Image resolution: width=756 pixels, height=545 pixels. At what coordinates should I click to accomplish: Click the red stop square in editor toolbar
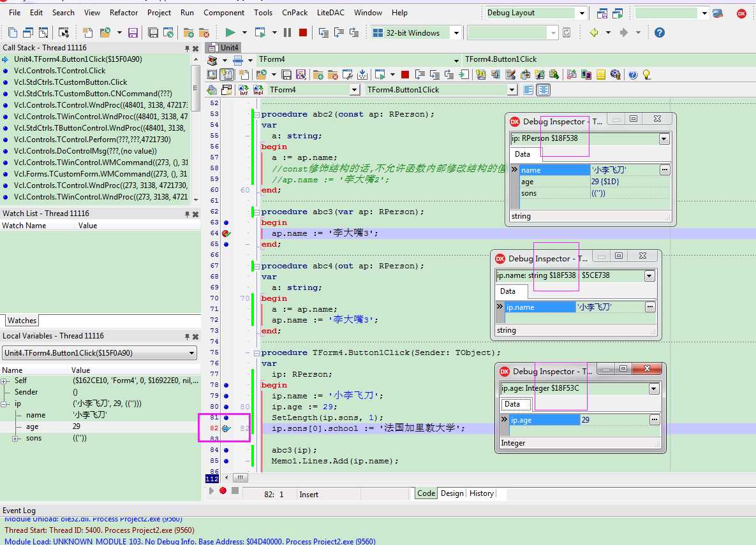(405, 75)
